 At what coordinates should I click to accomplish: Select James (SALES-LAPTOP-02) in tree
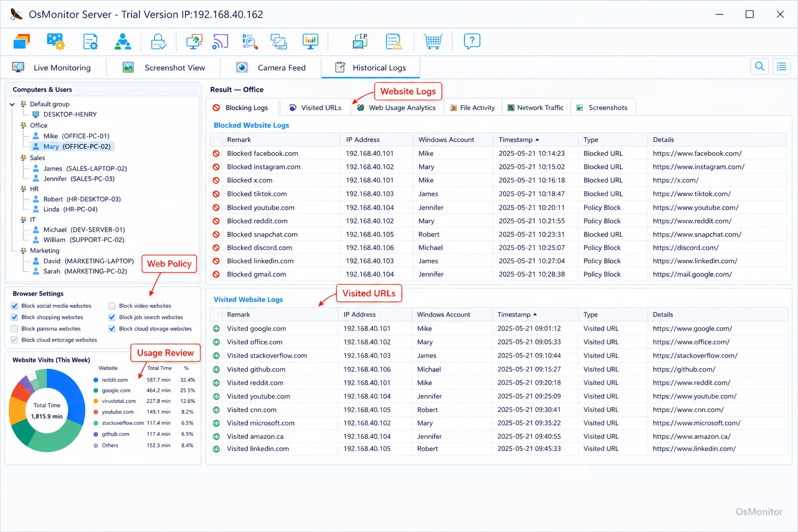coord(85,168)
